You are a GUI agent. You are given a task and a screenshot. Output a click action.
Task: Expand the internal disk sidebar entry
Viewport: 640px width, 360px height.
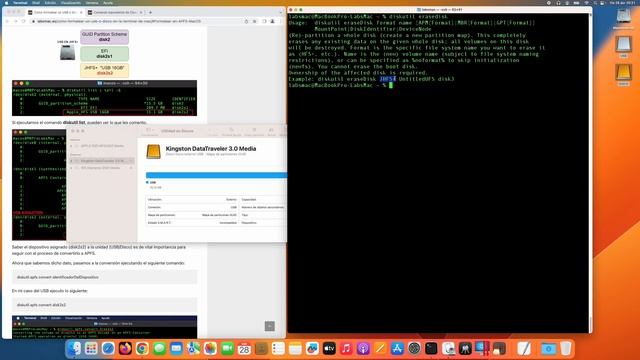pos(72,146)
